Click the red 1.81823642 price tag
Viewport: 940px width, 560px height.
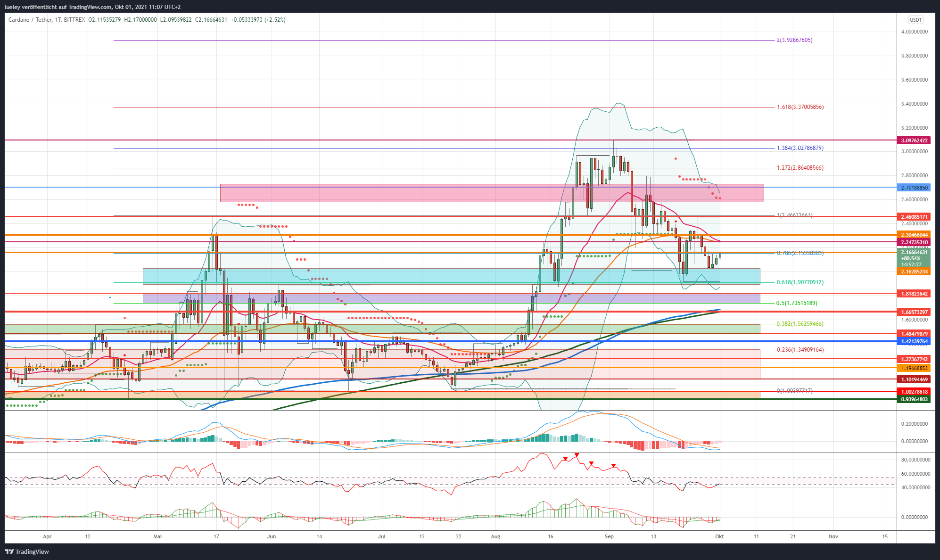[x=914, y=294]
